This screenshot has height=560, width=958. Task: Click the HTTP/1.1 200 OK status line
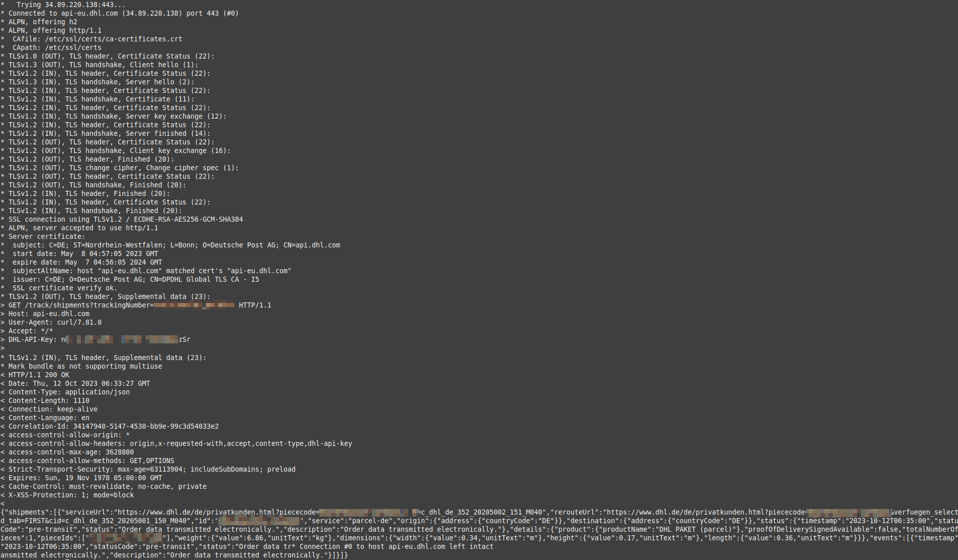click(x=39, y=375)
